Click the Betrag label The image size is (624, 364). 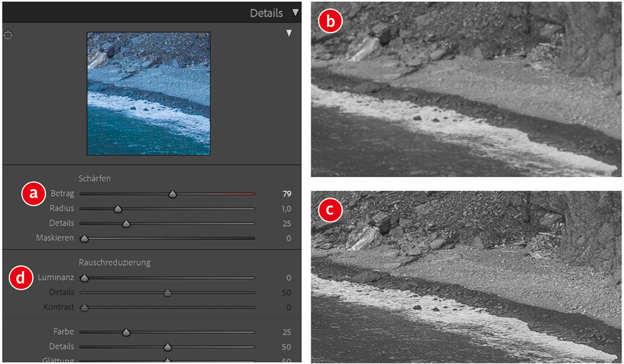pos(62,194)
